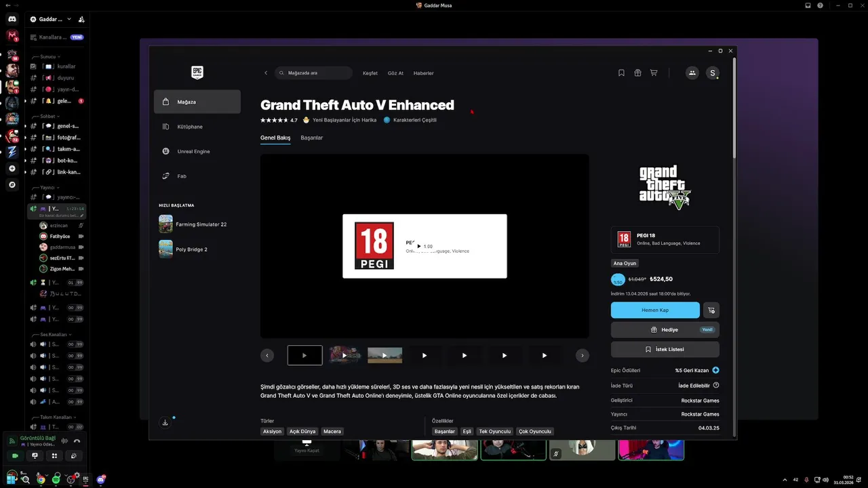Open Discord direct messages home icon

pyautogui.click(x=12, y=19)
